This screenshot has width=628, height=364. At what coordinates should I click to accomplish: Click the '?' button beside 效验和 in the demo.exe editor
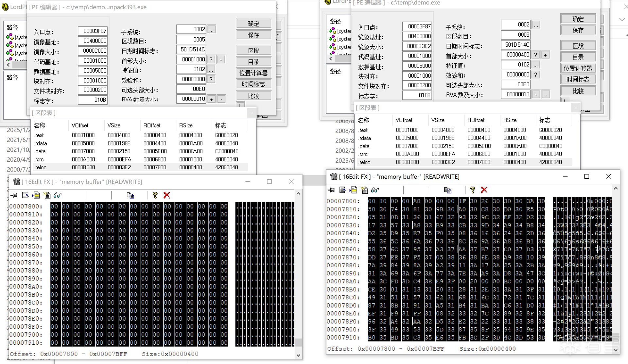(535, 75)
